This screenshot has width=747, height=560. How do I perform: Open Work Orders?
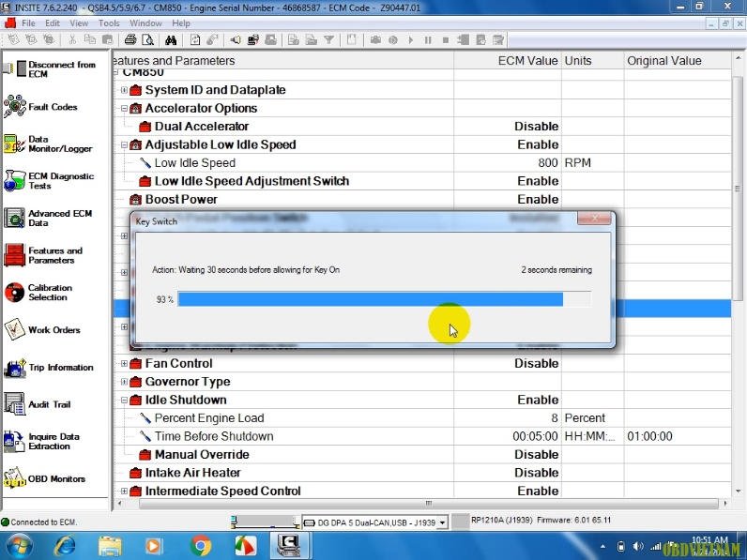42,329
